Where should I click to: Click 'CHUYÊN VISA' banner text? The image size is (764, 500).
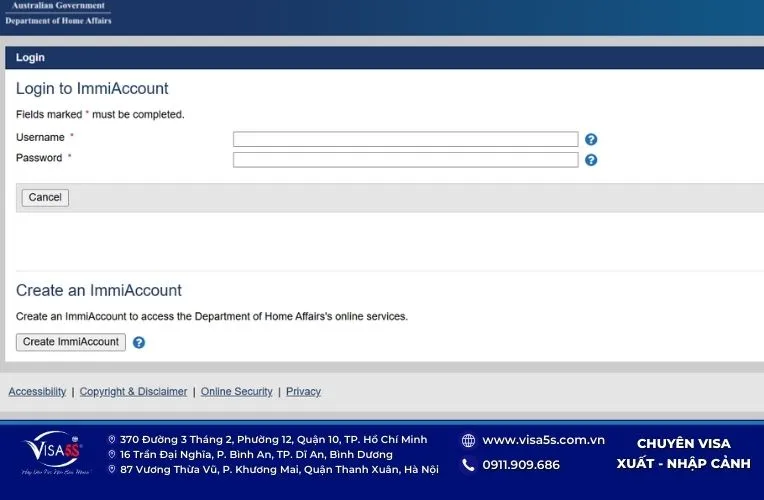pos(684,443)
